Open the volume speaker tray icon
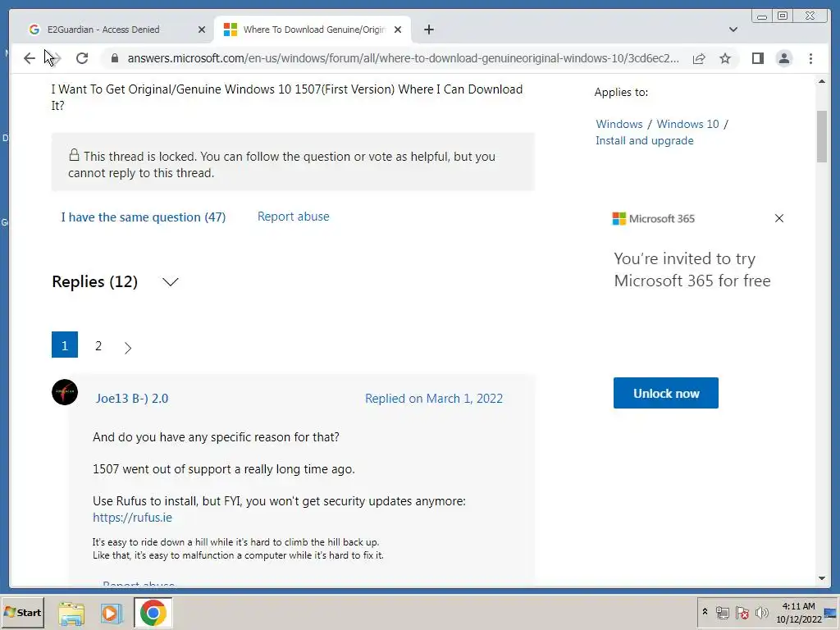Screen dimensions: 840x630 (x=761, y=613)
